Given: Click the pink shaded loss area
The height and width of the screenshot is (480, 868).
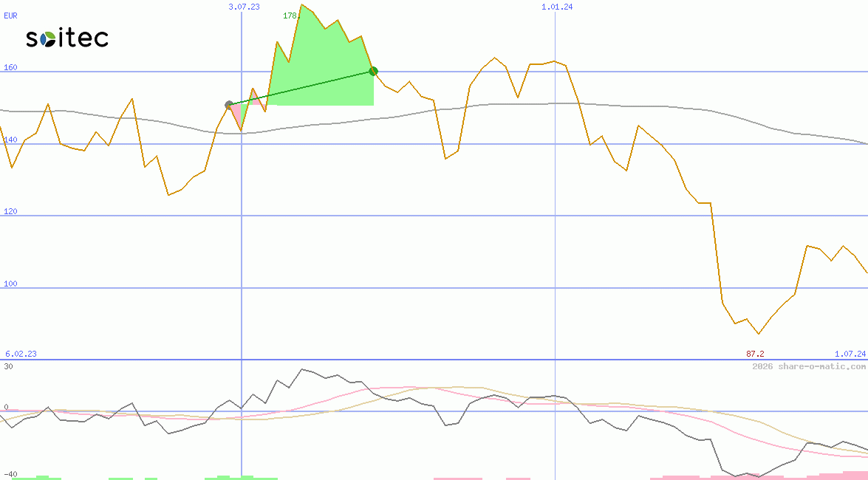Looking at the screenshot, I should pos(237,114).
